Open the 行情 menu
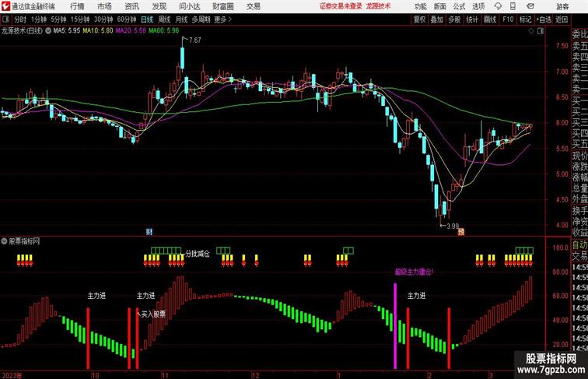Screen dimensions: 588x379 (x=77, y=6)
